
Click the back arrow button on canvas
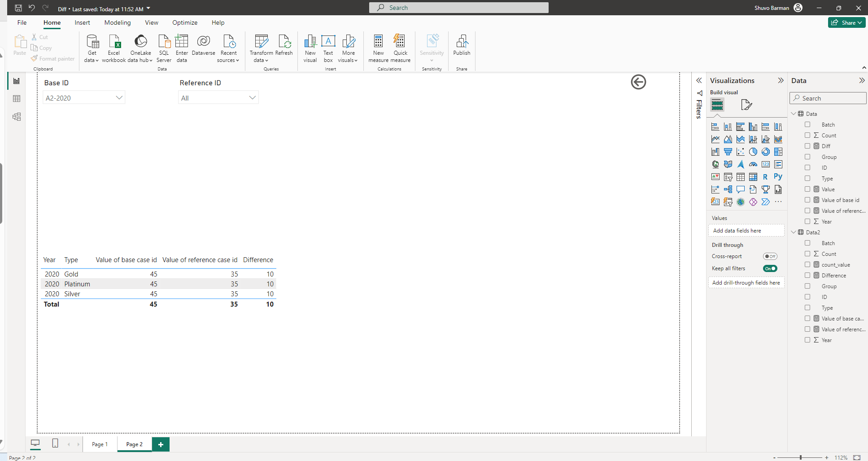tap(638, 82)
